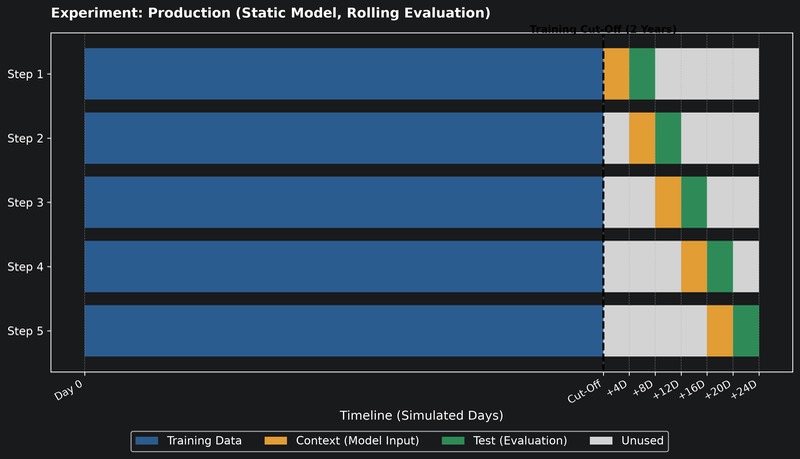The image size is (800, 459).
Task: Click Step 3 blue training data bar
Action: [344, 202]
